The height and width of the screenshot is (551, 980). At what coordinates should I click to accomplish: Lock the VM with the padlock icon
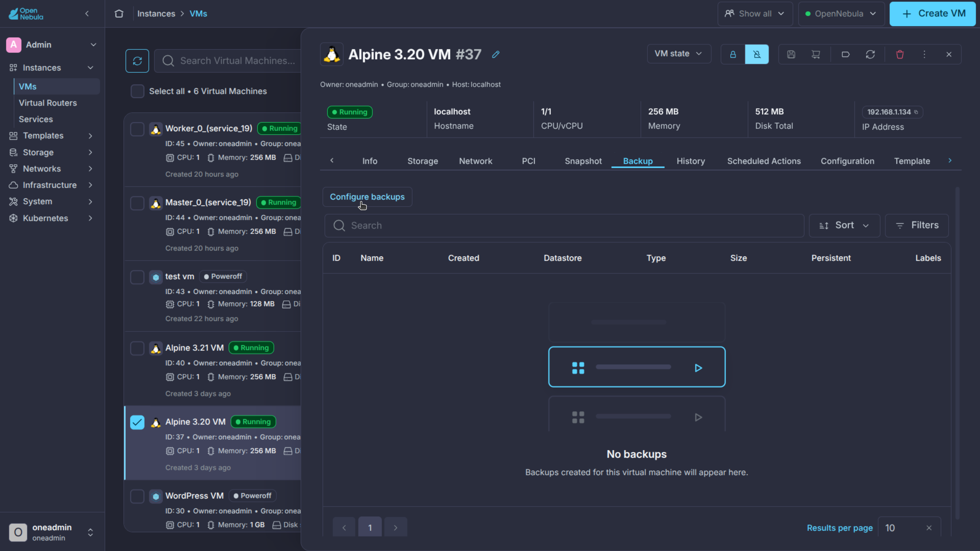point(733,54)
